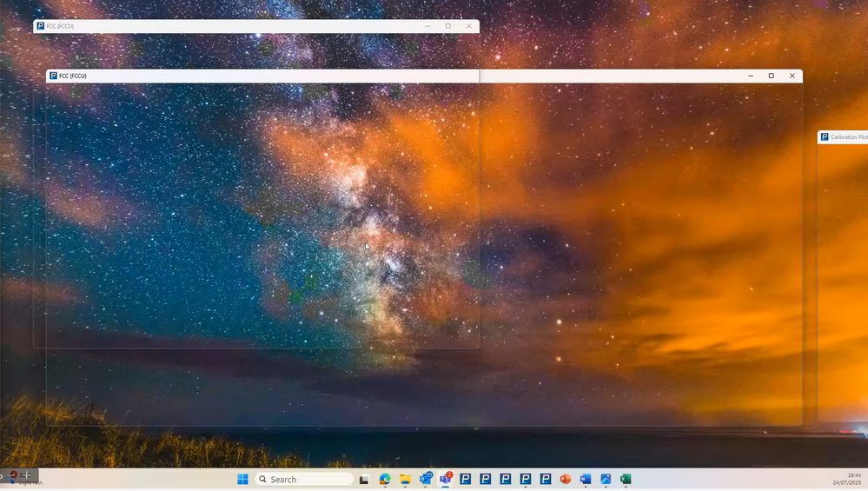This screenshot has height=491, width=868.
Task: Minimize the front FCC (FCCU) window
Action: pos(751,76)
